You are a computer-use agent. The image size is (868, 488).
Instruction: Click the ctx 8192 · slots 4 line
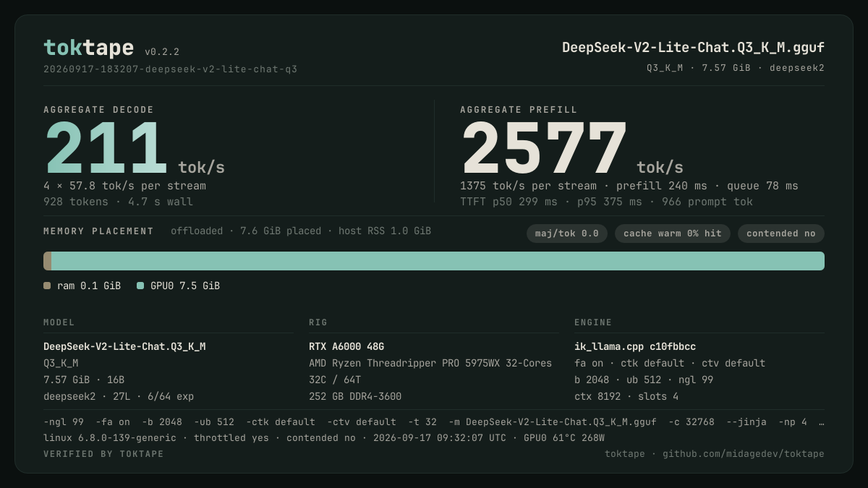pos(626,396)
